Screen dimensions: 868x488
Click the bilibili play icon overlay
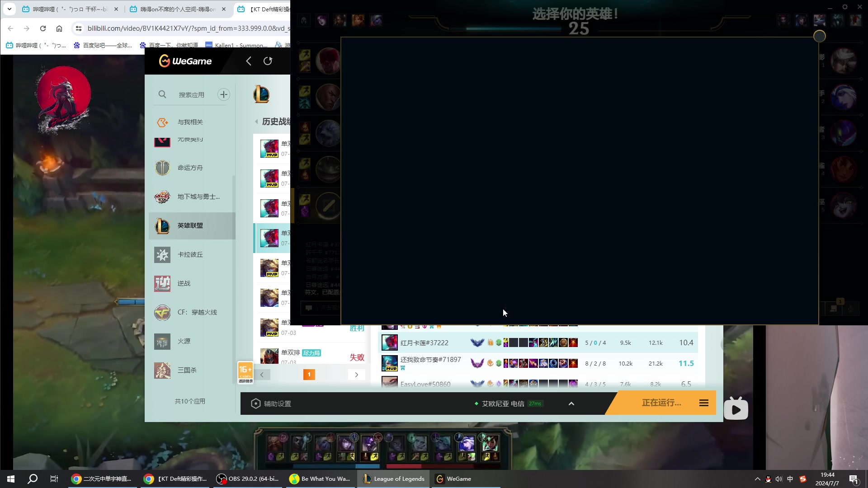point(736,409)
